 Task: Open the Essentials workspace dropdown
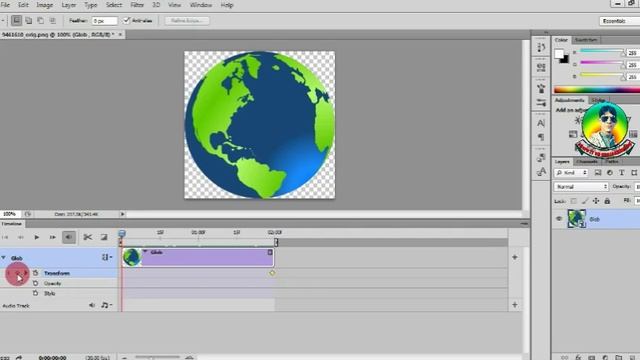click(619, 21)
